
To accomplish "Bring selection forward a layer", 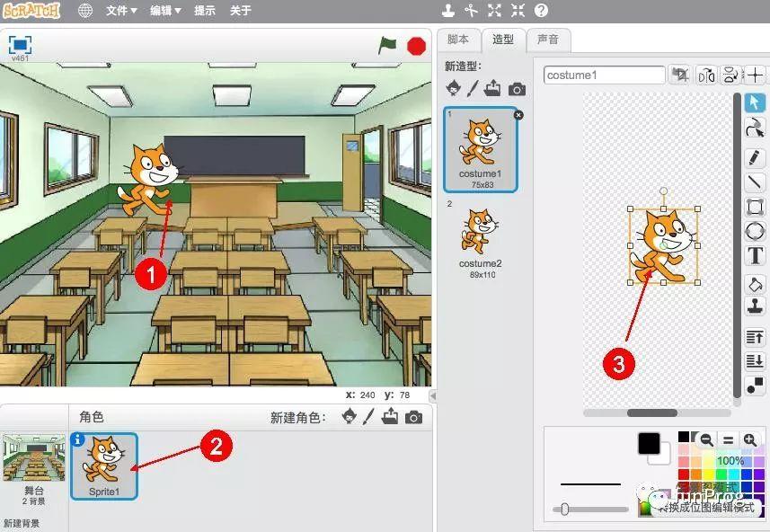I will 755,337.
